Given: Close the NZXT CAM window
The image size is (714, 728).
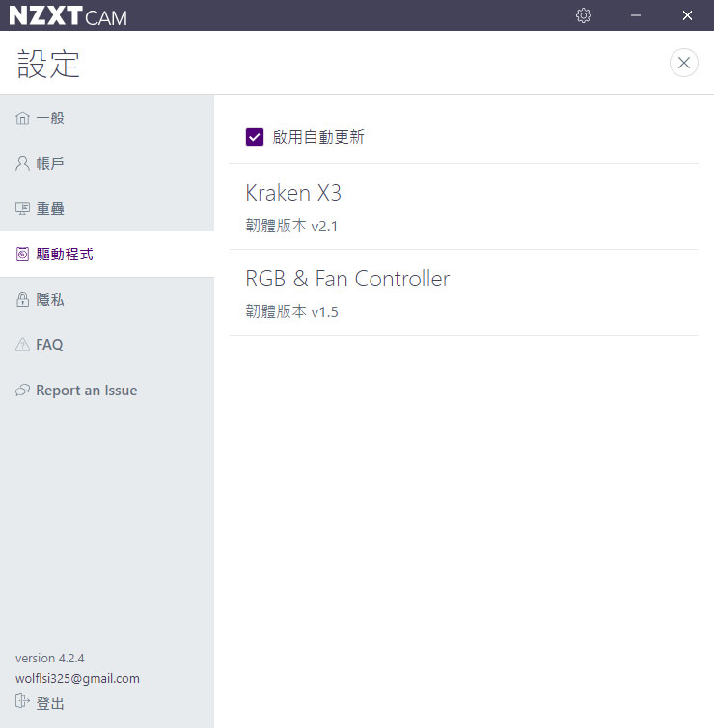Looking at the screenshot, I should click(687, 15).
